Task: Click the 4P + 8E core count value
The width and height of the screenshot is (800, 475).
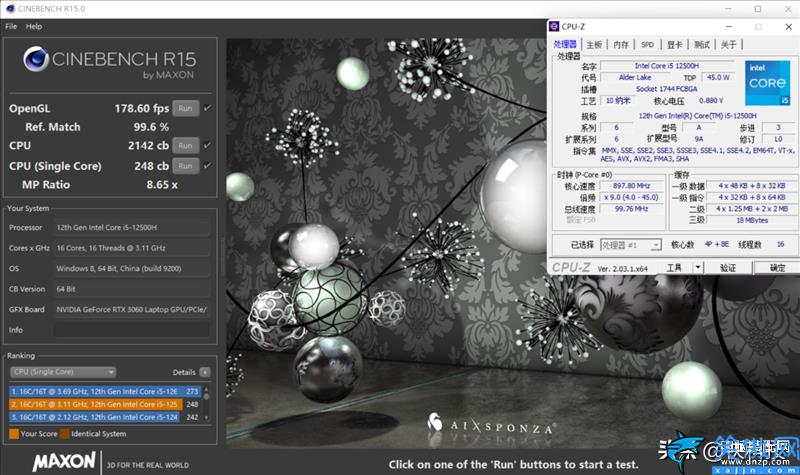Action: (x=716, y=244)
